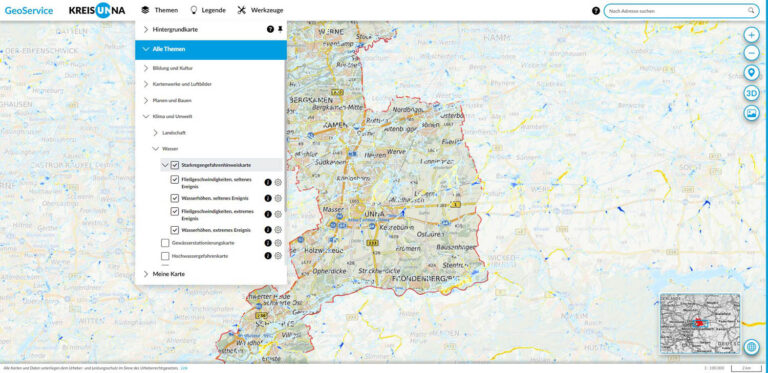Expand the Meine Karte section
The width and height of the screenshot is (768, 373).
point(146,274)
